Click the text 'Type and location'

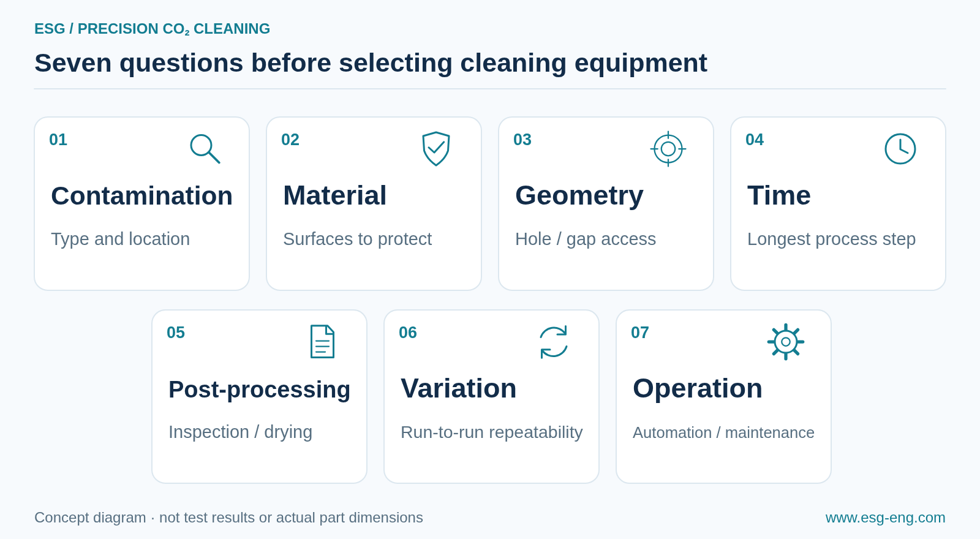pos(121,239)
